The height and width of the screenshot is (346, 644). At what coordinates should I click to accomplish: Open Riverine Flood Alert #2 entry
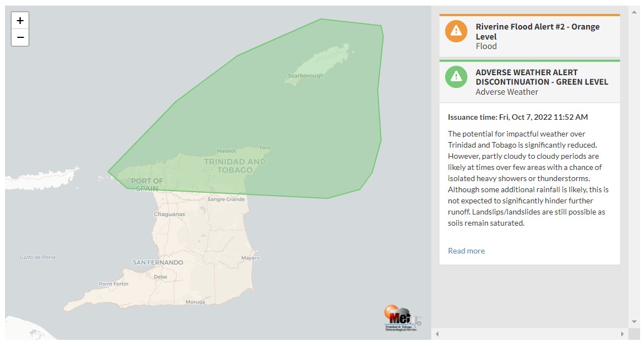coord(529,36)
